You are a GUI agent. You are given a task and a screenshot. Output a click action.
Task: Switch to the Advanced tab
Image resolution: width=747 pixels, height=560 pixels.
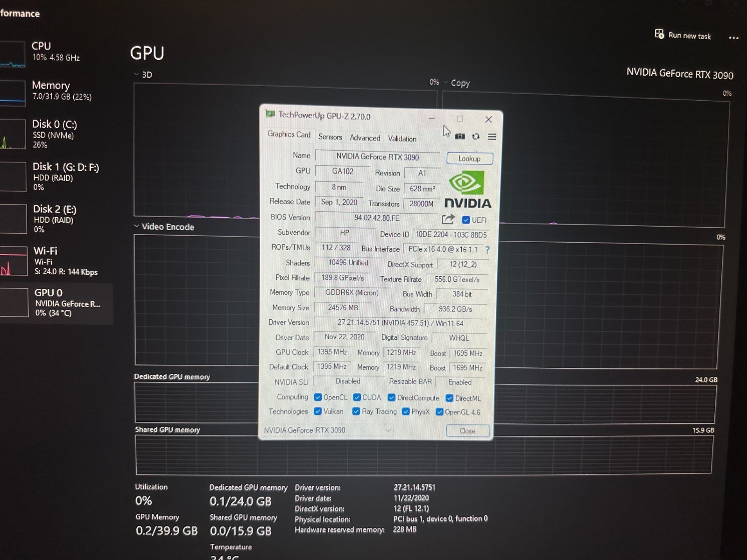(x=365, y=138)
